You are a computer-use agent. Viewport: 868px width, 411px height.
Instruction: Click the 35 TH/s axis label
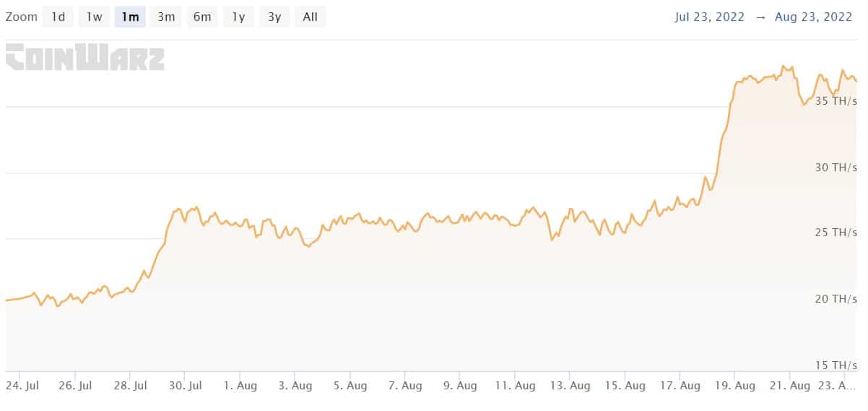836,101
